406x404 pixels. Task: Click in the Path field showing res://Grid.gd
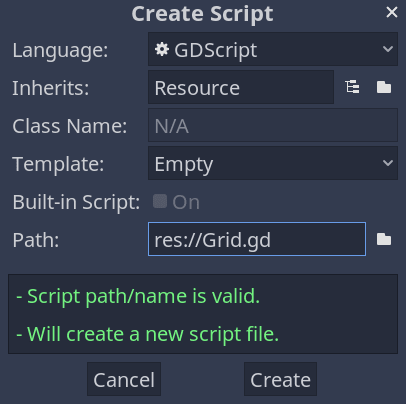257,239
